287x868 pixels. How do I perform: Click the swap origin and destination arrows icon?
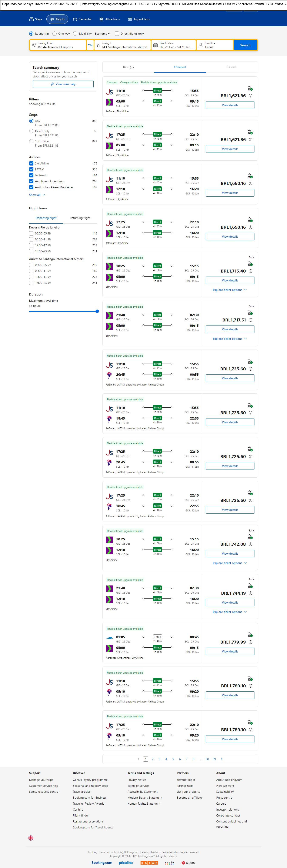click(x=90, y=45)
